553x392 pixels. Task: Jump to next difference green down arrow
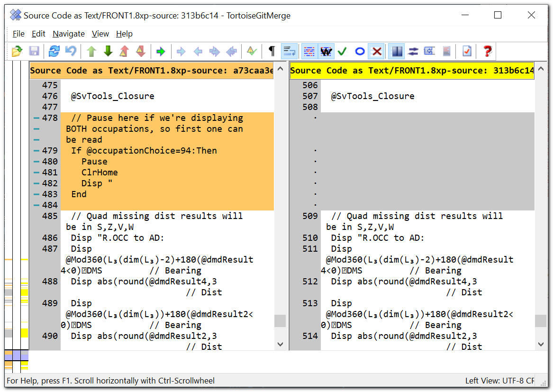click(x=108, y=51)
